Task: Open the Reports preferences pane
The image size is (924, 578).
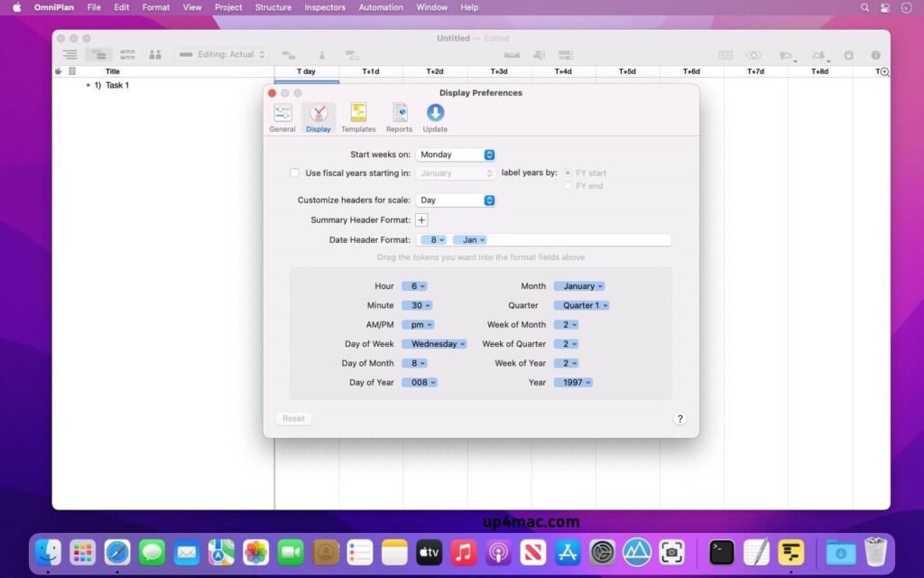Action: (399, 116)
